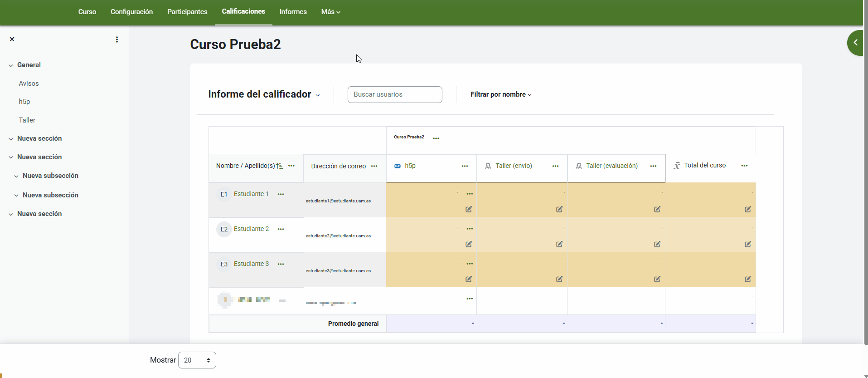868x378 pixels.
Task: Close the course index sidebar
Action: tap(12, 39)
